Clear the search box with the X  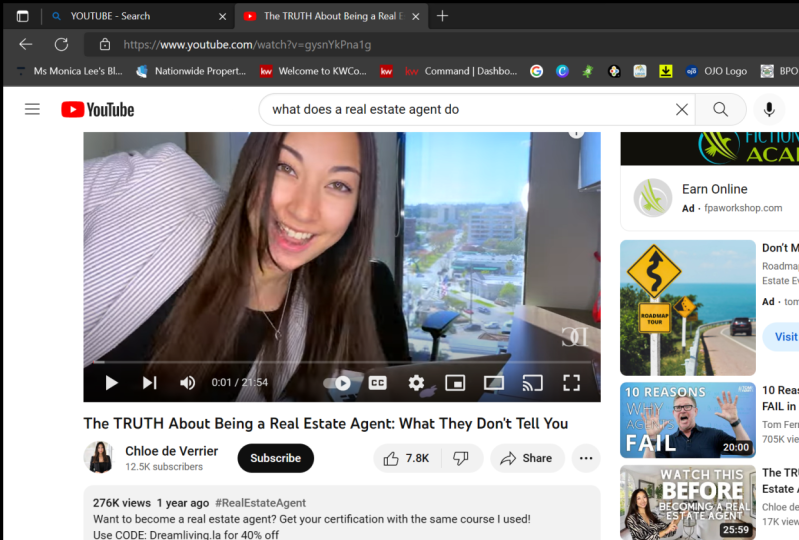tap(682, 109)
